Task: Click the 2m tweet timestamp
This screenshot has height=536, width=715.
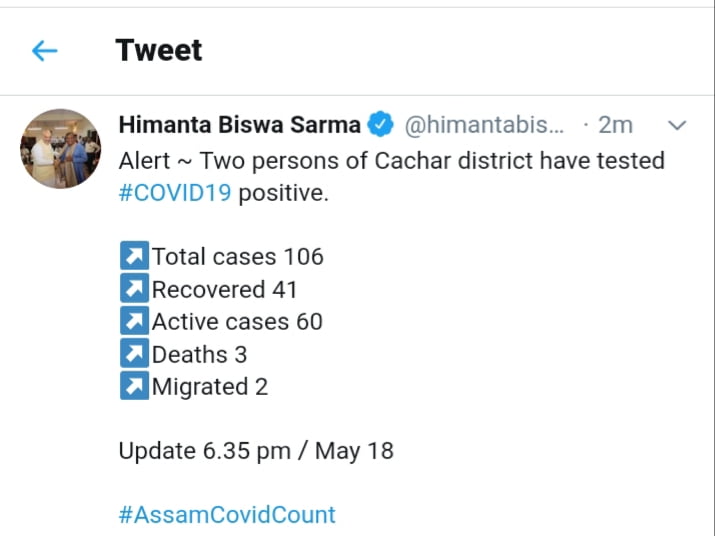Action: point(615,125)
